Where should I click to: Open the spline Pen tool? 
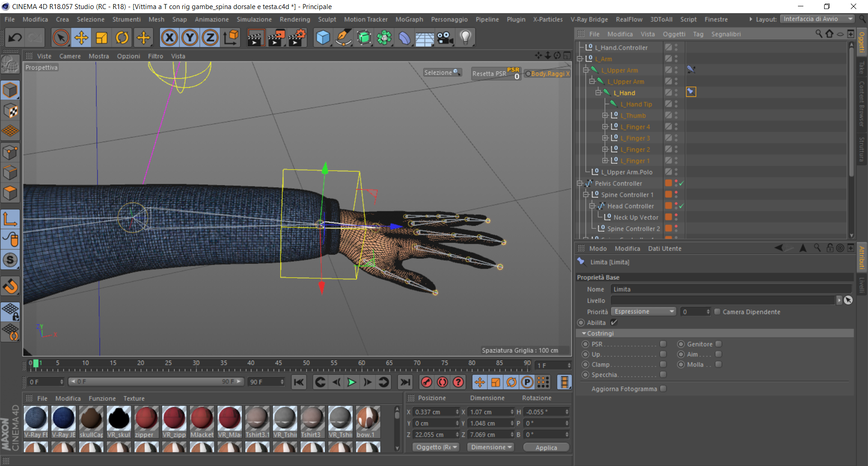pyautogui.click(x=344, y=38)
